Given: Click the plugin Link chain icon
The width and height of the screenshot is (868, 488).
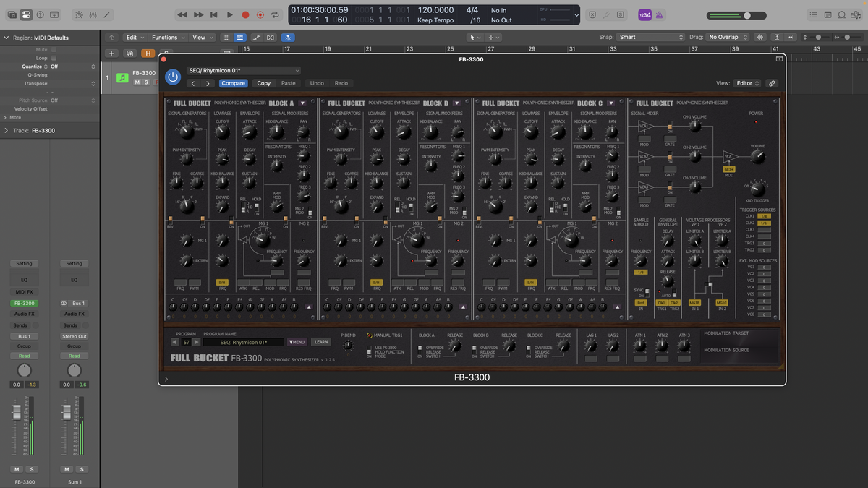Looking at the screenshot, I should (772, 83).
